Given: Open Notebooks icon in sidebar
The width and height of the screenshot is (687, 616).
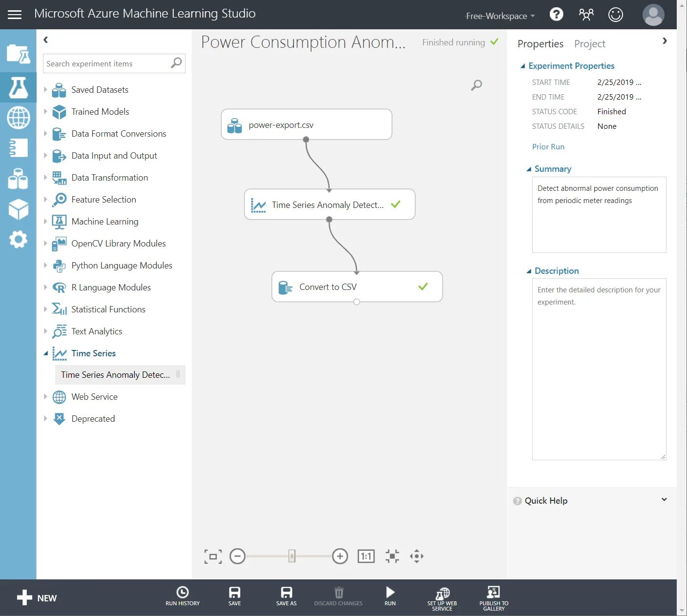Looking at the screenshot, I should tap(18, 148).
